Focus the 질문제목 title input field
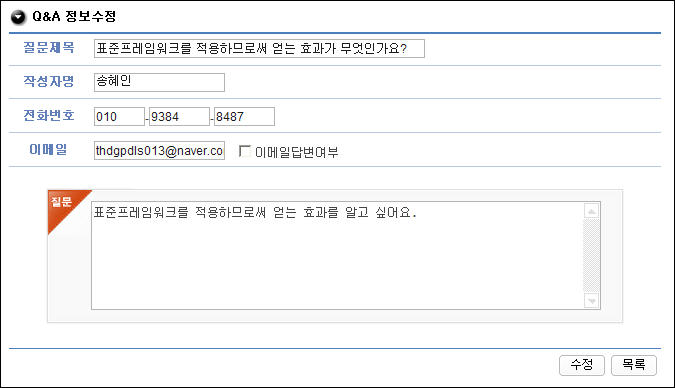Viewport: 675px width, 388px height. [x=259, y=48]
